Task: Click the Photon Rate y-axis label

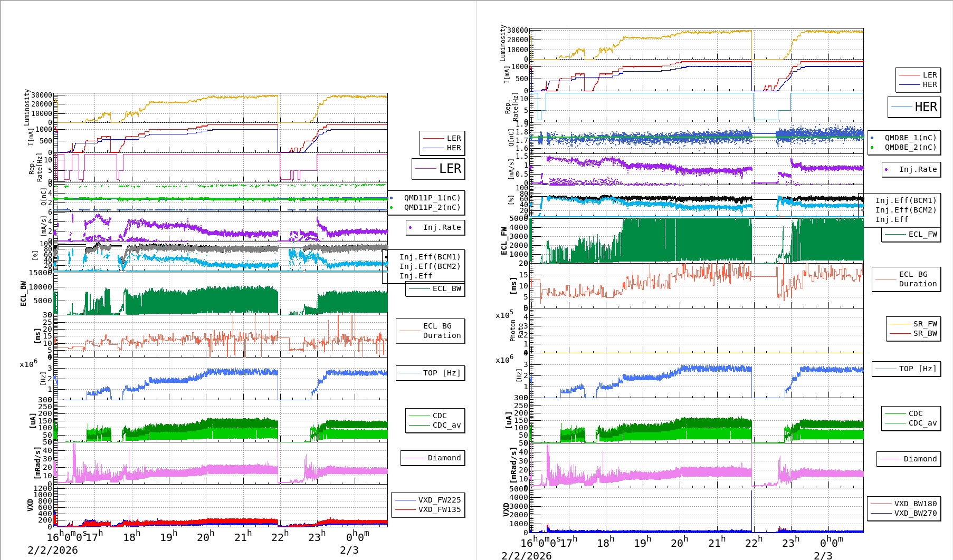Action: [517, 332]
